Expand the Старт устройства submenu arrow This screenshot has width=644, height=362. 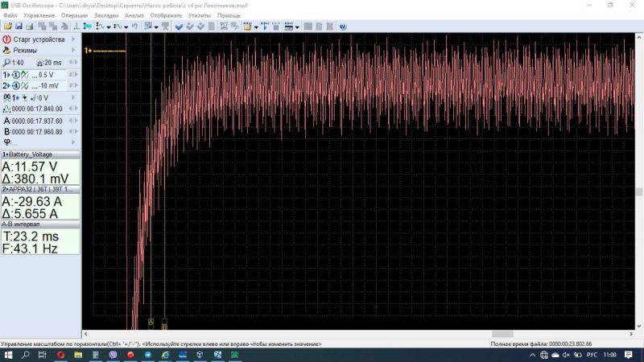74,39
